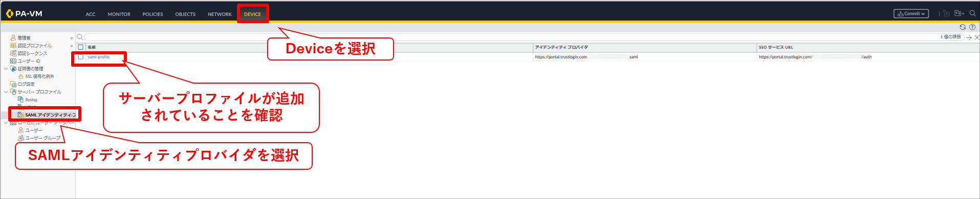
Task: Click the global search magnifier icon
Action: point(973,14)
